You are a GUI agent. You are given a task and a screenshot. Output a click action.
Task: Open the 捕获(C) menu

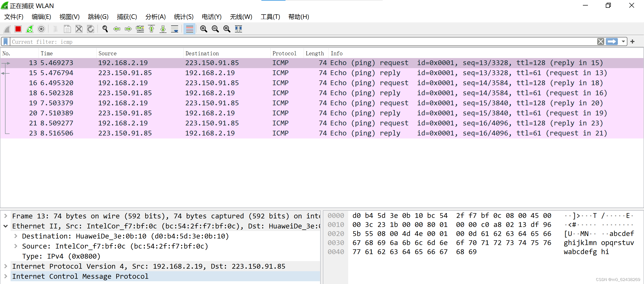tap(127, 17)
